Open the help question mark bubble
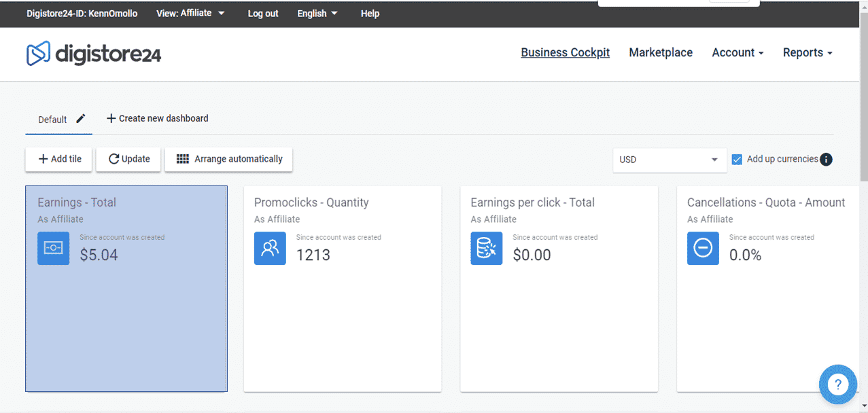 pos(837,384)
